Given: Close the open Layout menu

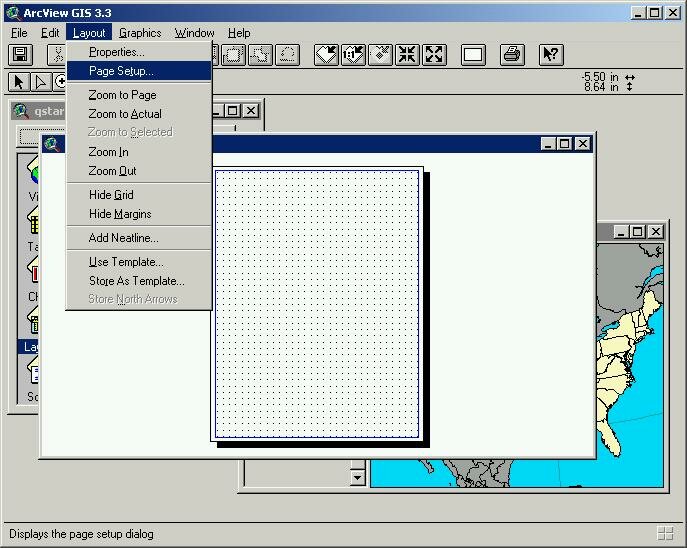Looking at the screenshot, I should pyautogui.click(x=89, y=33).
